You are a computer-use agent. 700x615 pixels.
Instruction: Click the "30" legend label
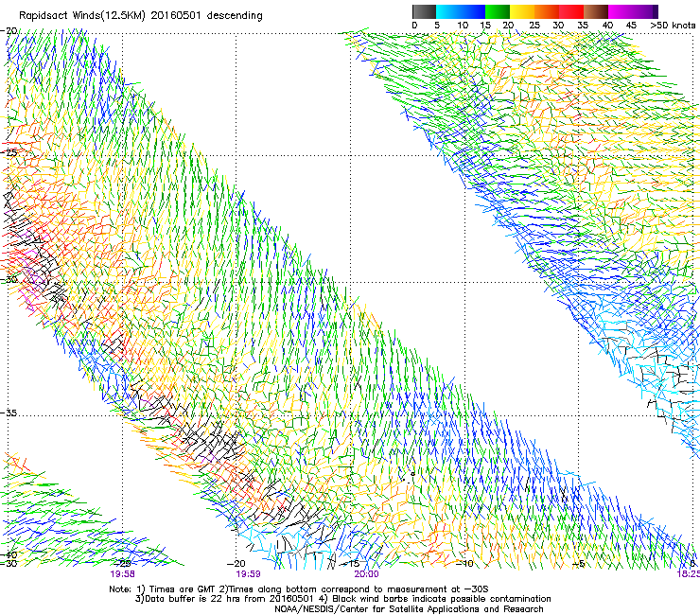(x=558, y=26)
